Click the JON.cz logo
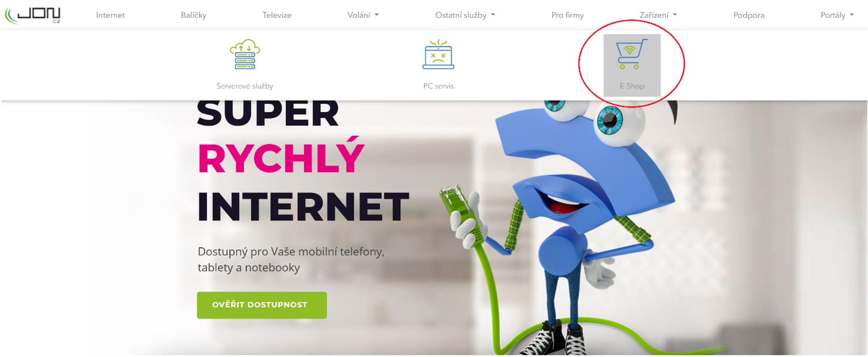This screenshot has height=357, width=868. click(x=33, y=15)
